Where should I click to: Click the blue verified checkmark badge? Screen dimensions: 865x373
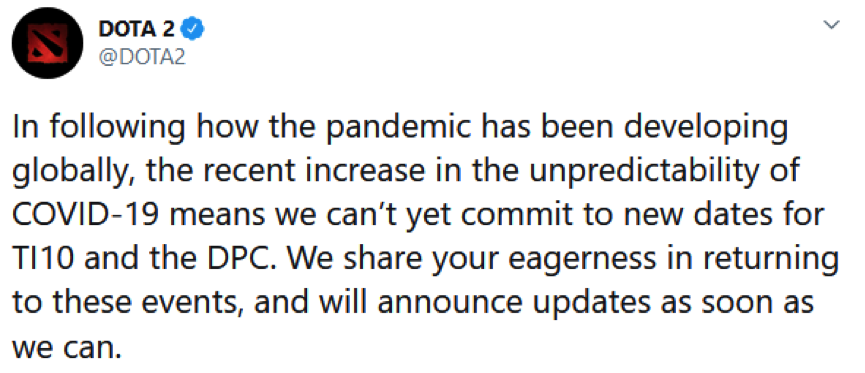click(193, 30)
